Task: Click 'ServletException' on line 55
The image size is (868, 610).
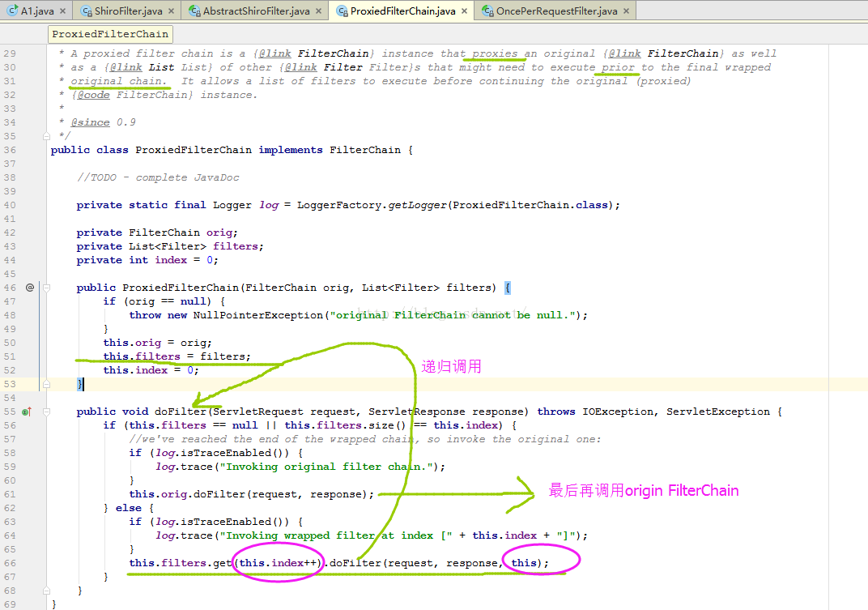Action: point(718,412)
